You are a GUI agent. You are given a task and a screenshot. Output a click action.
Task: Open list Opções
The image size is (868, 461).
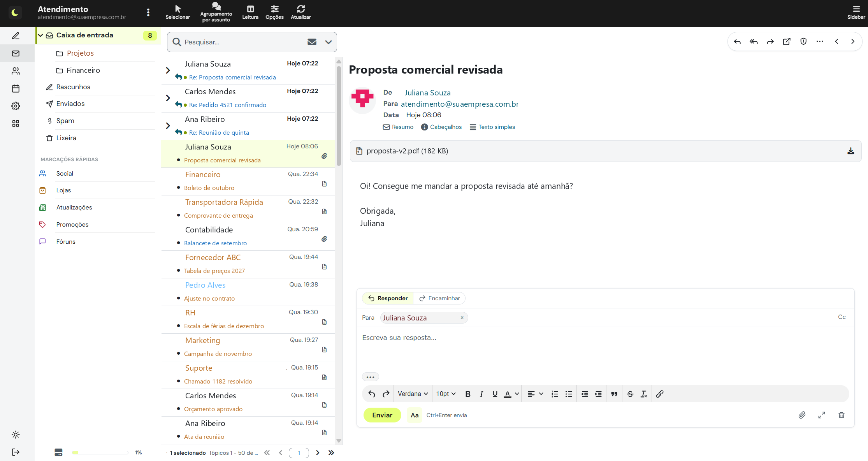click(274, 12)
